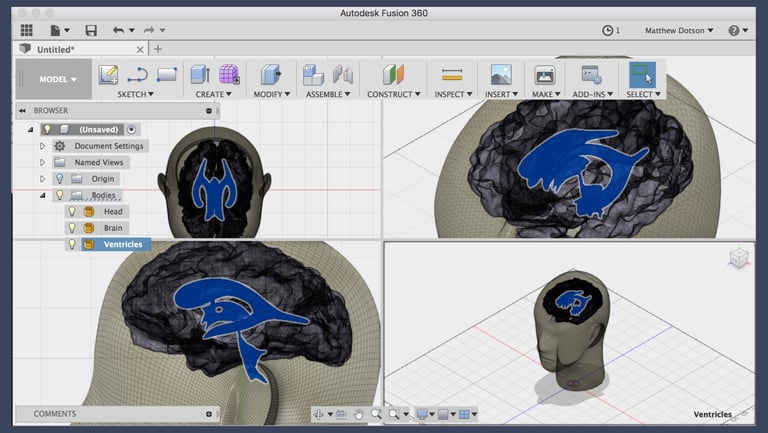Click the Pan hand tool
768x433 pixels.
[x=358, y=414]
